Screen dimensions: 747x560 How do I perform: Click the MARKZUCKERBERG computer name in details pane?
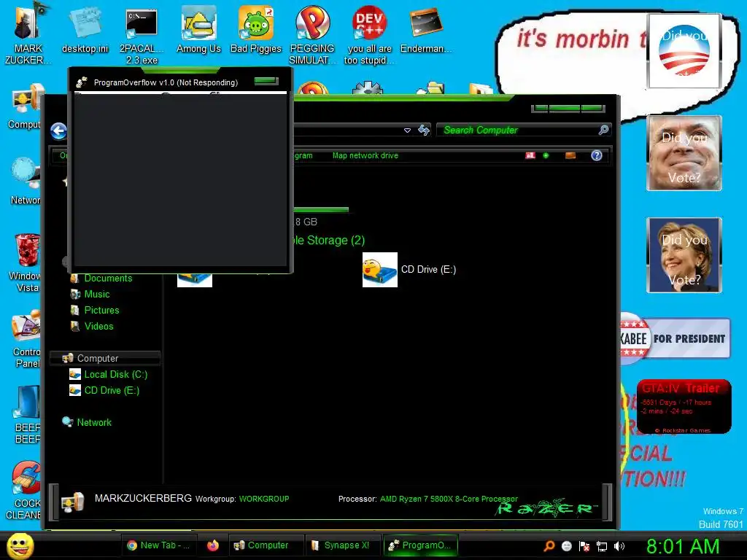tap(143, 499)
